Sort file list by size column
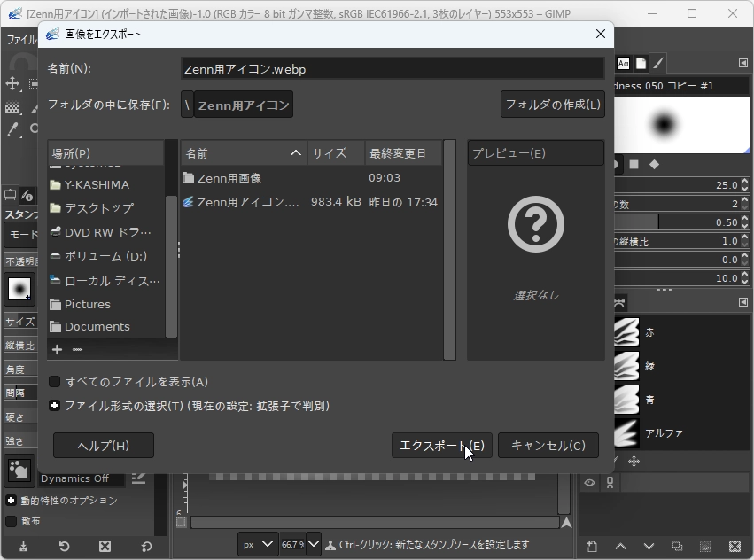 pyautogui.click(x=336, y=153)
